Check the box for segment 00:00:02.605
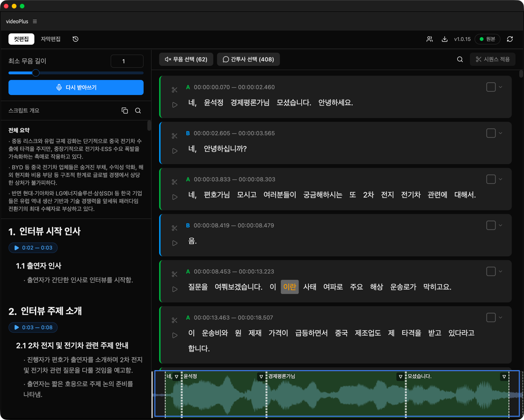The image size is (524, 420). [491, 133]
